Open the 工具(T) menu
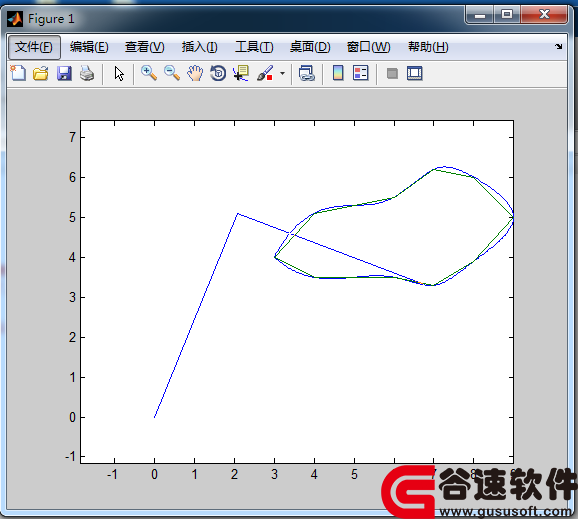Viewport: 578px width, 519px height. click(x=254, y=47)
